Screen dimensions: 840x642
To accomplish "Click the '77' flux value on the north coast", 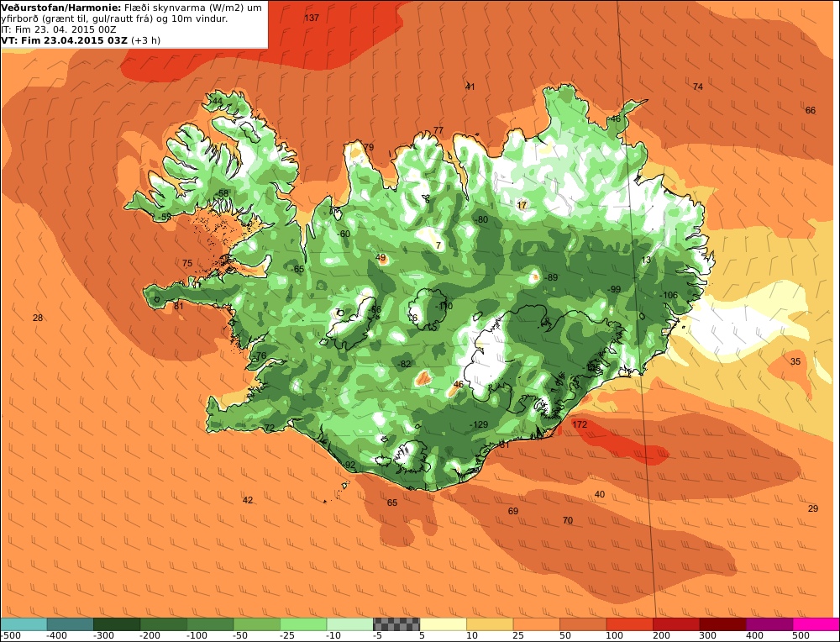I will 438,130.
